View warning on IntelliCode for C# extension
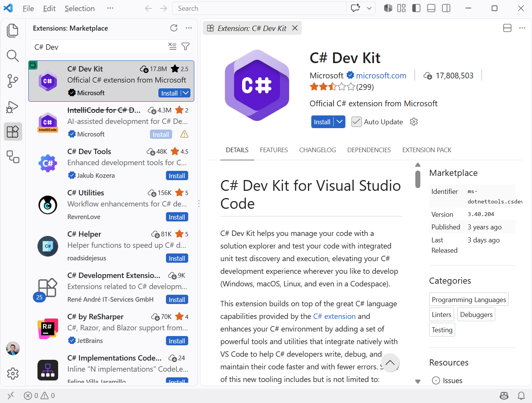 pyautogui.click(x=184, y=134)
